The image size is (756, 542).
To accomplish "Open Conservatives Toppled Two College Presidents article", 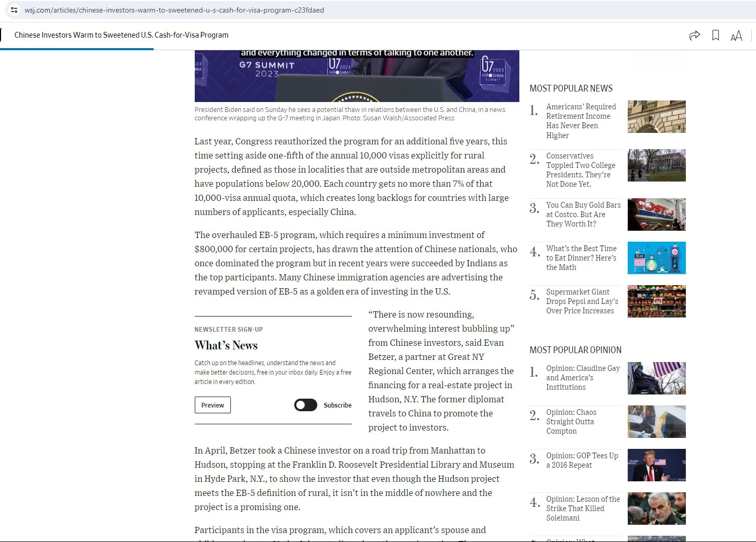I will pos(581,170).
